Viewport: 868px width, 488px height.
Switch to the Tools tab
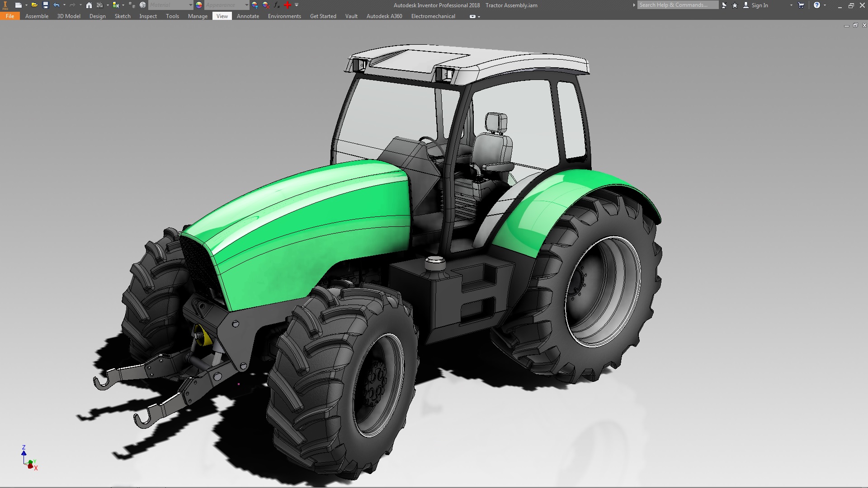point(172,16)
